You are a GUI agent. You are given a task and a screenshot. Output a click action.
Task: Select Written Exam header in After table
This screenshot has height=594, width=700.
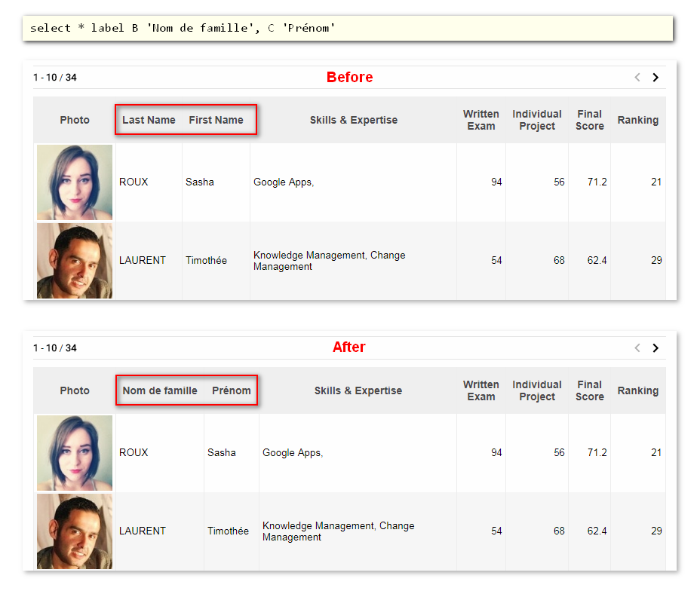480,390
